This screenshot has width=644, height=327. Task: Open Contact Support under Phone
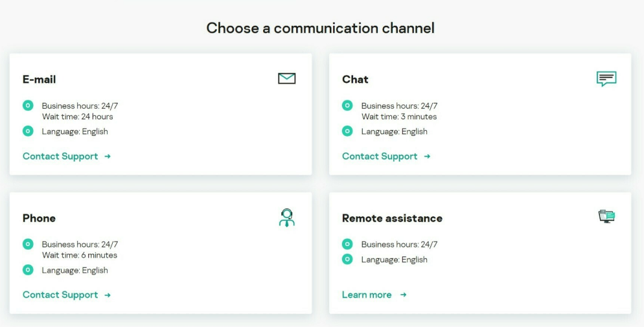point(60,295)
